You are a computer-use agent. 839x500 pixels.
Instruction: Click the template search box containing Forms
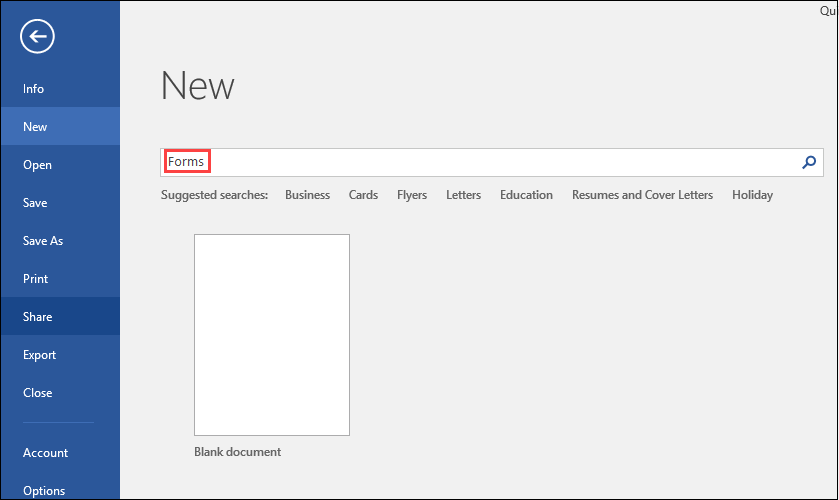pos(480,162)
